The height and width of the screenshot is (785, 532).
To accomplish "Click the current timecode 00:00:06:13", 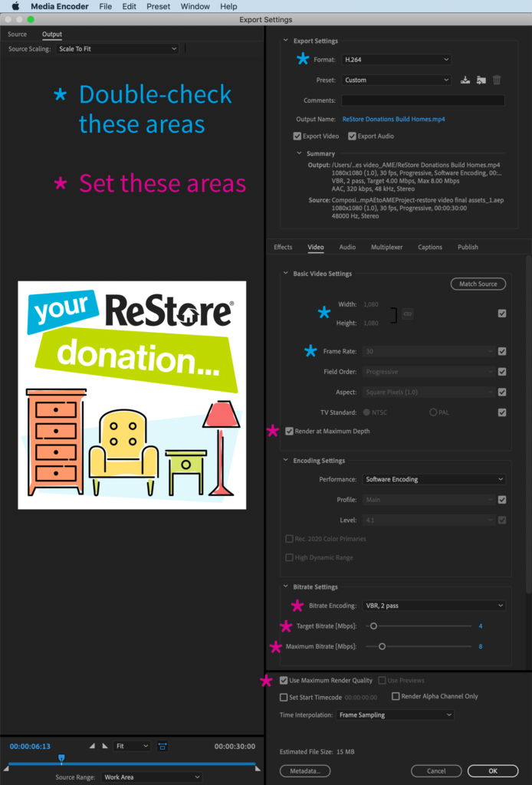I will pos(30,747).
